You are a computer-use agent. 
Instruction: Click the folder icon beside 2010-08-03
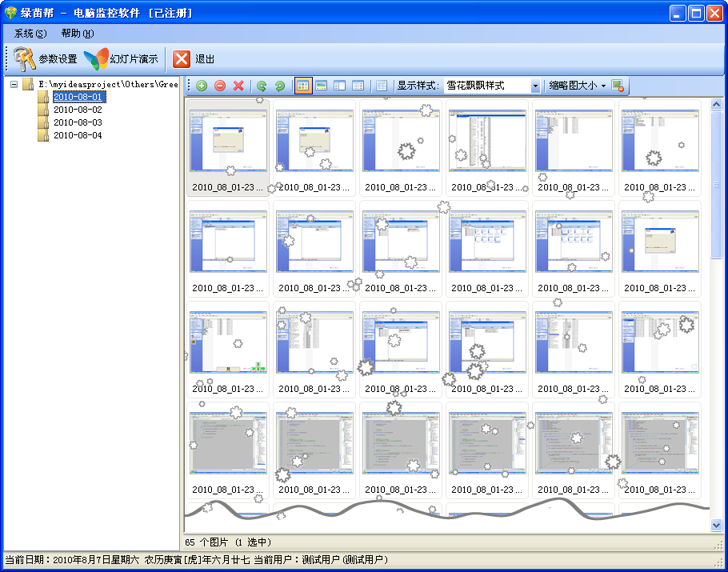pyautogui.click(x=44, y=122)
